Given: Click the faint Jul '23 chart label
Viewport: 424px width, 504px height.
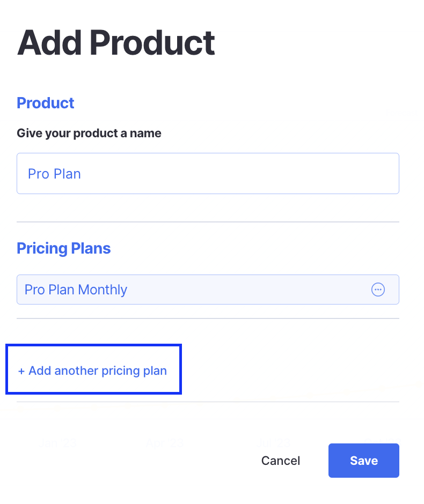Looking at the screenshot, I should [274, 443].
